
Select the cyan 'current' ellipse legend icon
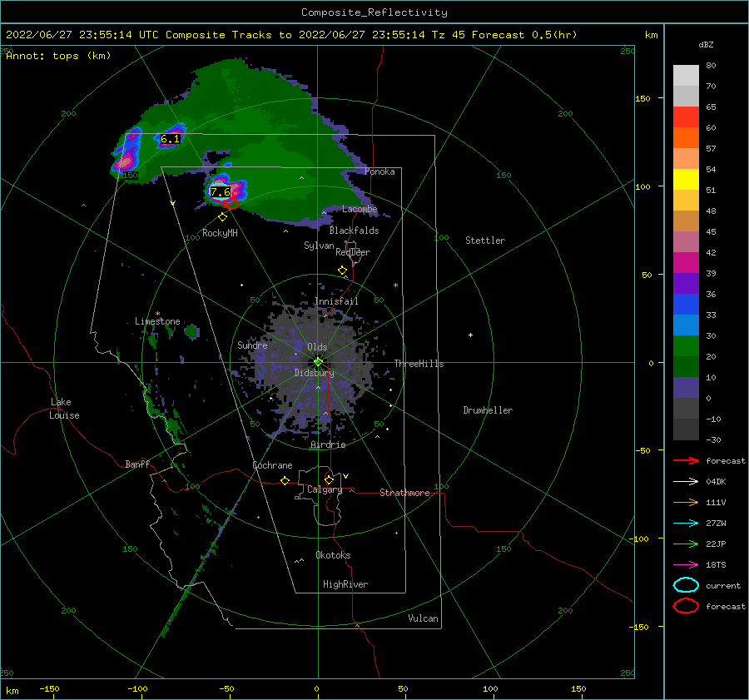[x=686, y=585]
